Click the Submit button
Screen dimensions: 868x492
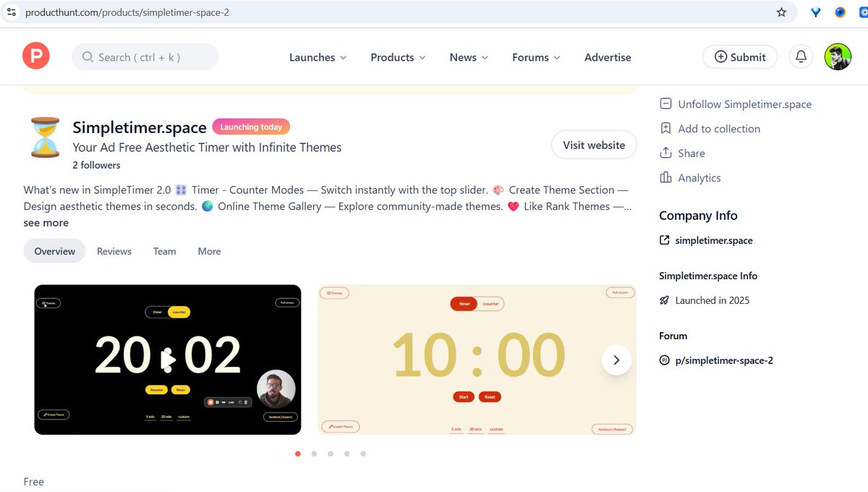[740, 57]
